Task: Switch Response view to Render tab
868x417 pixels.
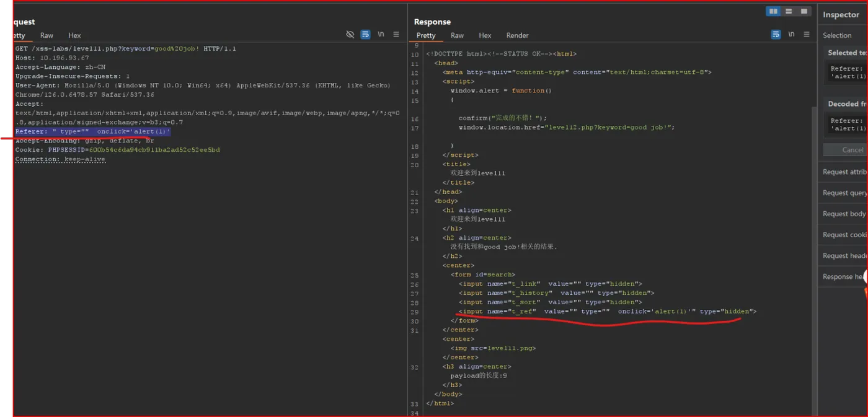Action: point(517,36)
